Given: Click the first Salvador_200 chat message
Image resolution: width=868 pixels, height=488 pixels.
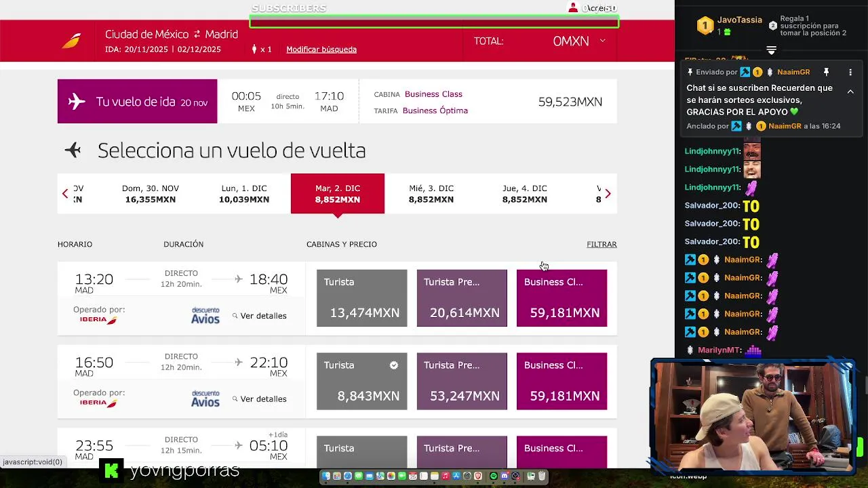Looking at the screenshot, I should (x=722, y=205).
